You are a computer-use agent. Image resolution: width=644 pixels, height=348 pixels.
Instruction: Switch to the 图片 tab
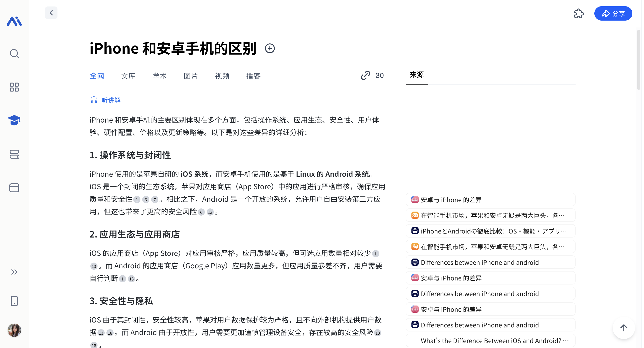(191, 76)
